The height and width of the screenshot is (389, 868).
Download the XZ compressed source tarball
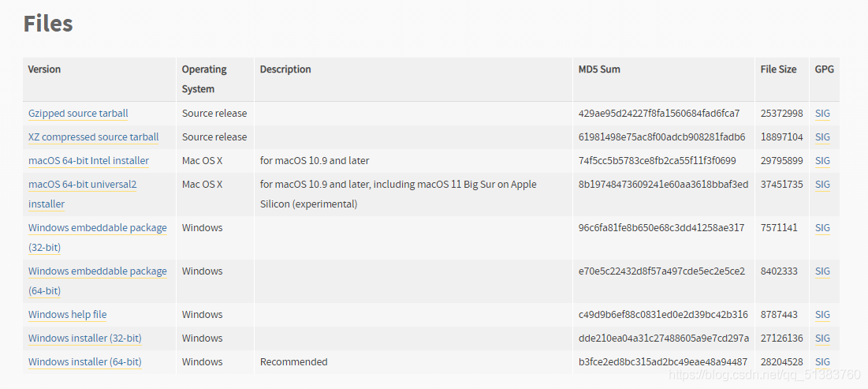point(94,137)
